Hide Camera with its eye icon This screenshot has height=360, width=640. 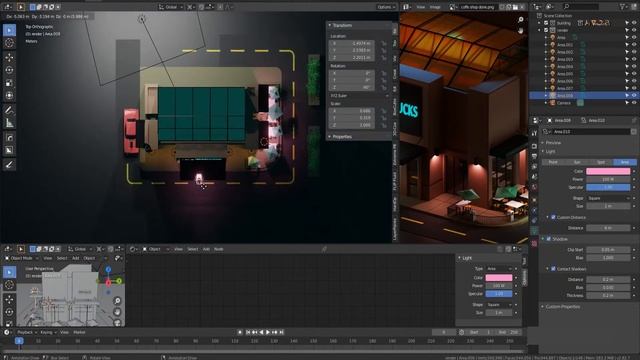click(634, 102)
